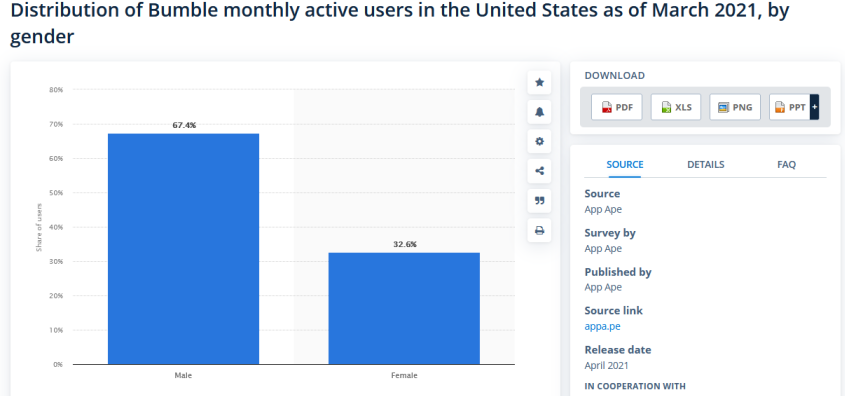Click the share icon
The height and width of the screenshot is (396, 845).
[x=539, y=171]
